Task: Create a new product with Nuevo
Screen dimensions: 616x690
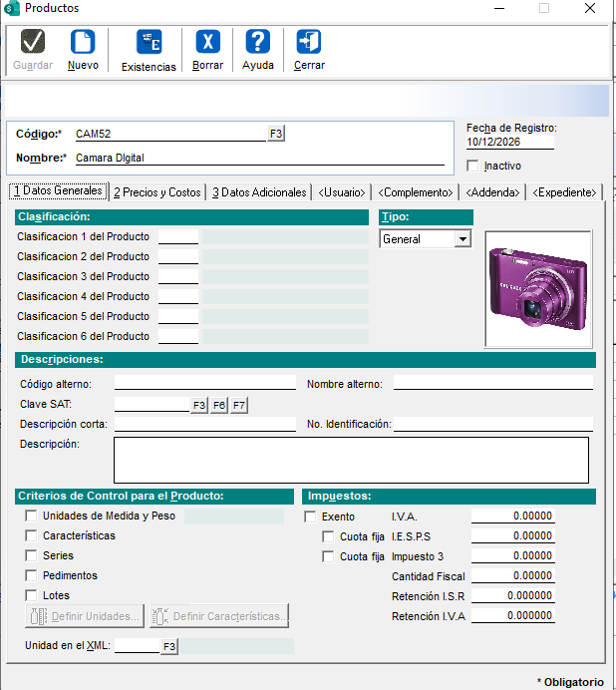Action: tap(83, 50)
